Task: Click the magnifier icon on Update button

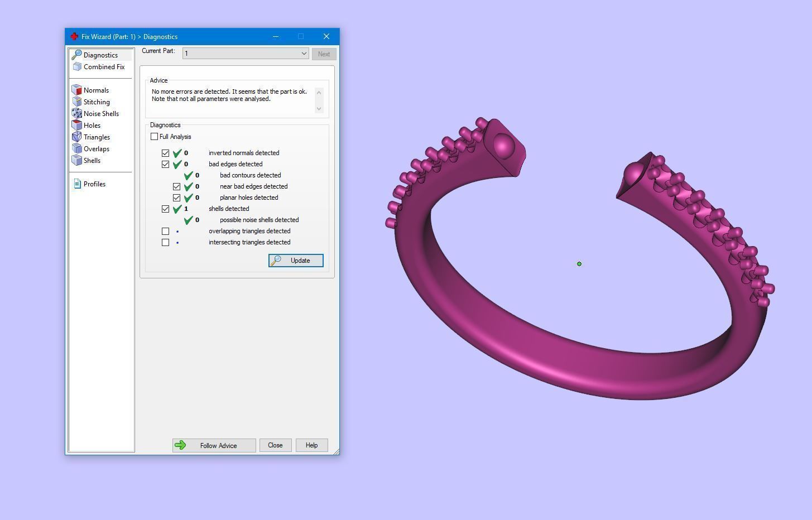Action: 276,261
